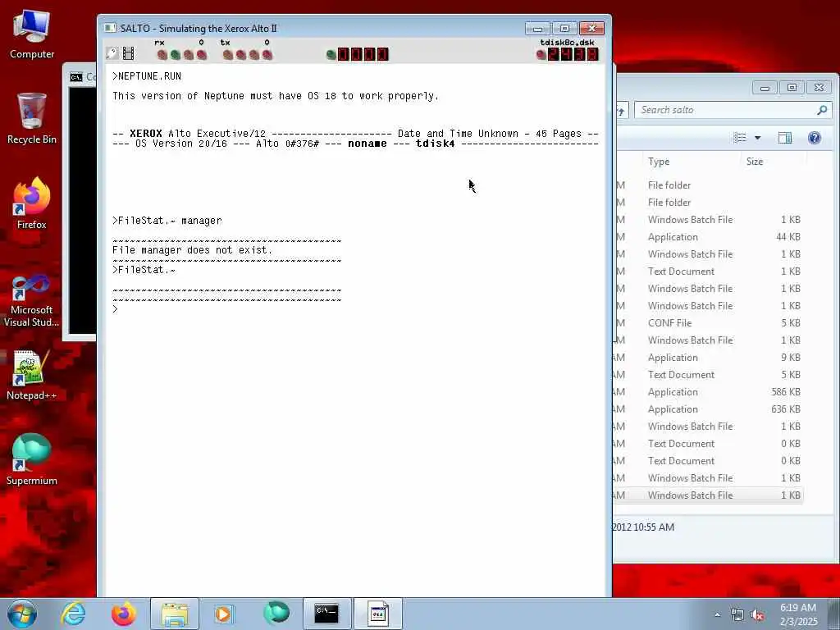Viewport: 840px width, 630px height.
Task: Open Computer desktop icon
Action: (32, 34)
